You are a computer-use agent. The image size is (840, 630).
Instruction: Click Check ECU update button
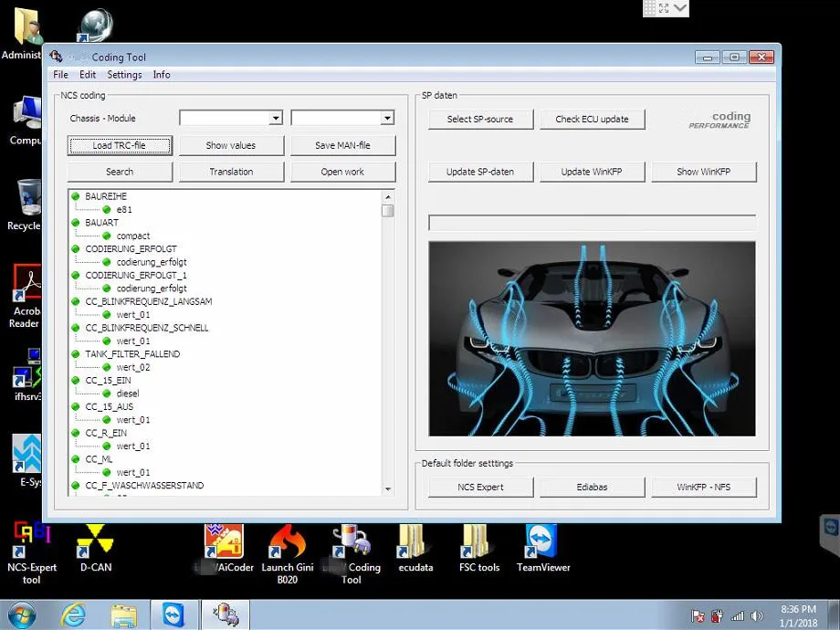click(x=592, y=119)
